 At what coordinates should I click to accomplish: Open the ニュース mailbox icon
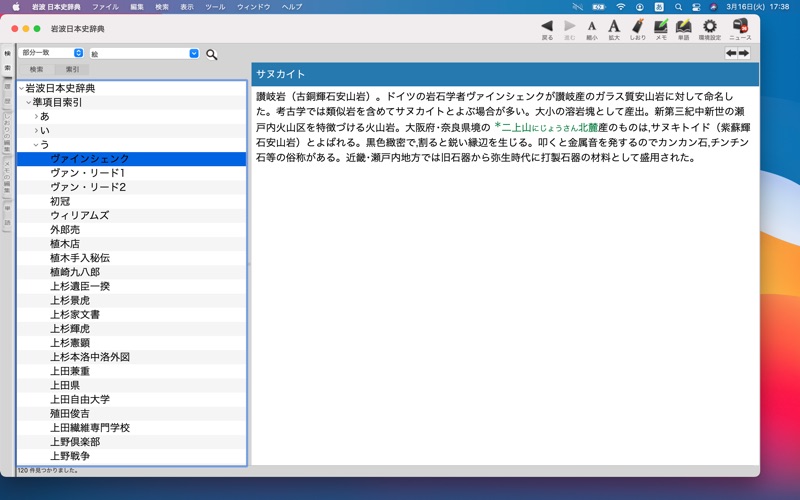tap(740, 26)
